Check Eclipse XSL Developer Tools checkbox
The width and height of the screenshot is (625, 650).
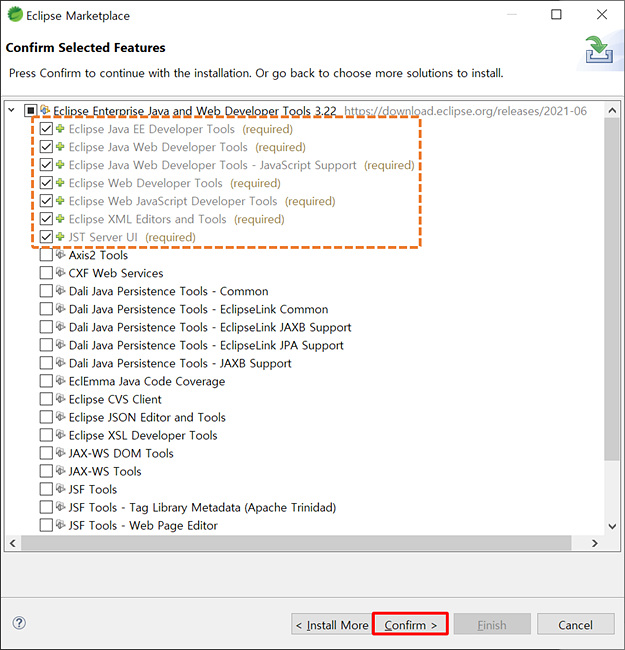(x=46, y=435)
